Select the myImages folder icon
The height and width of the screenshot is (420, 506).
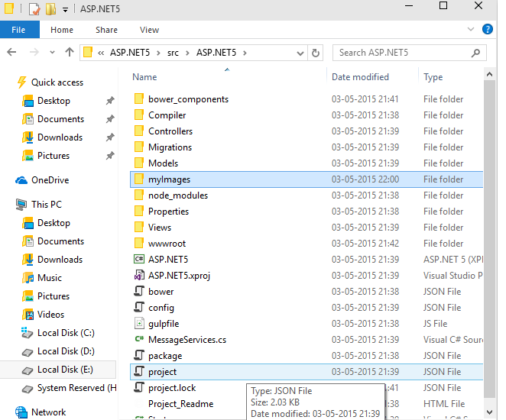point(139,179)
